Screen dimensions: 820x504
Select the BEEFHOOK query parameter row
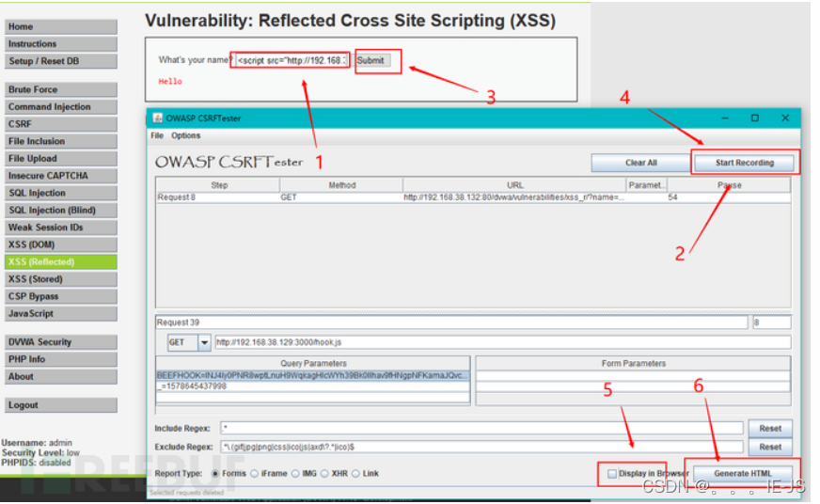[x=313, y=375]
